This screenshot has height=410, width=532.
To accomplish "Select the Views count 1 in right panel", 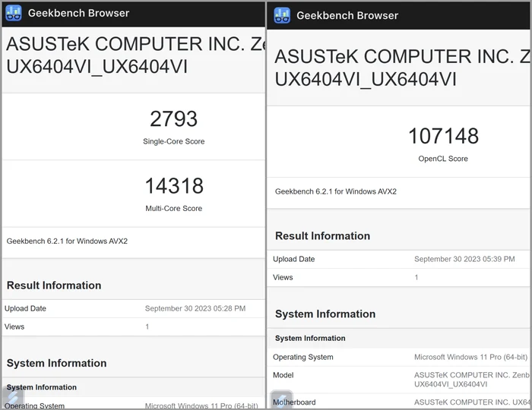I will coord(416,277).
